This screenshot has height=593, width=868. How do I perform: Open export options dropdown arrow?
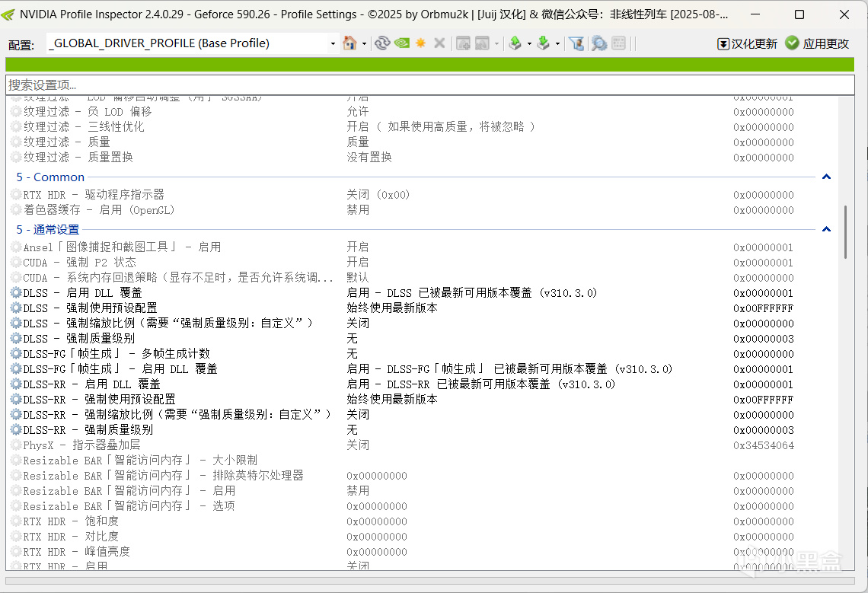(529, 43)
